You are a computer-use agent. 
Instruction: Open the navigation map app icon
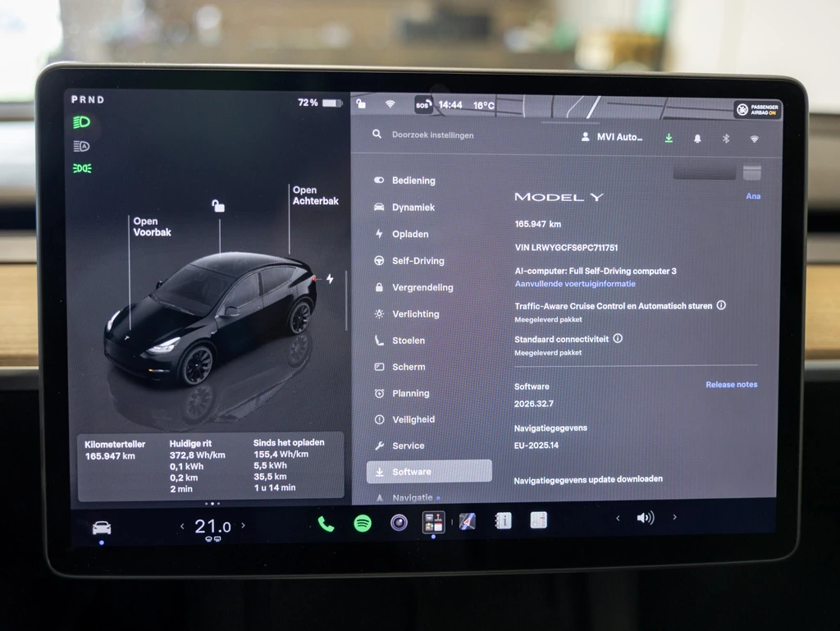tap(467, 521)
